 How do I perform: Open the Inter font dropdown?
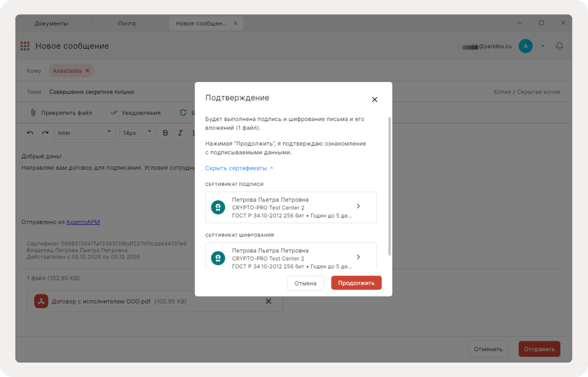click(x=84, y=133)
